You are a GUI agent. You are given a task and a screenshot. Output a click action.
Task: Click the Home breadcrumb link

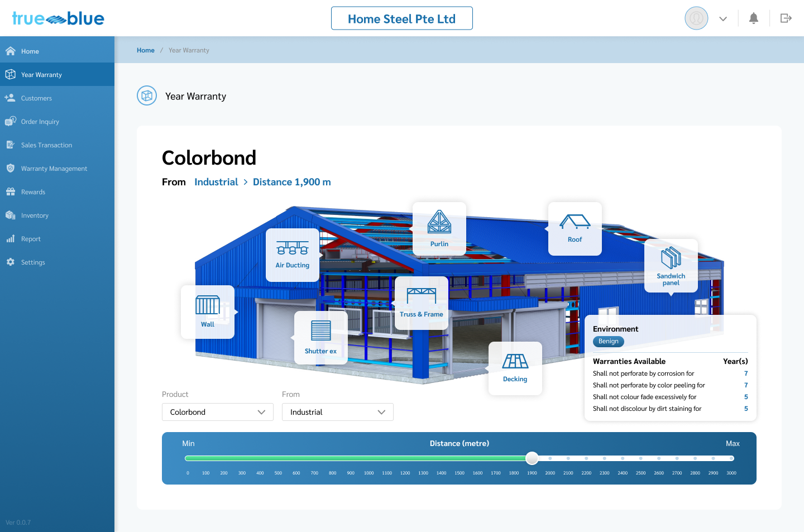click(146, 50)
